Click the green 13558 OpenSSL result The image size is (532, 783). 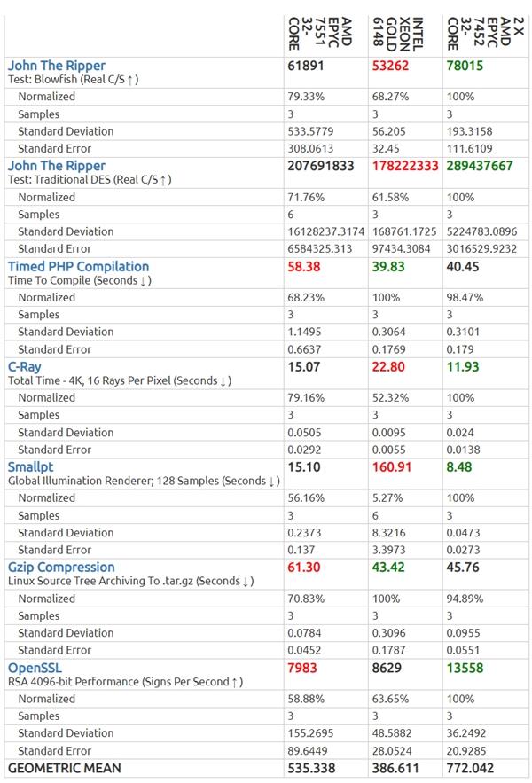[x=465, y=667]
